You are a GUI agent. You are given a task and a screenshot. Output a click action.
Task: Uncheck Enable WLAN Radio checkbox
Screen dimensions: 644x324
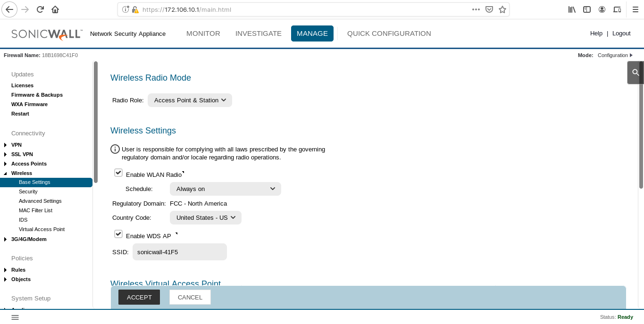(118, 173)
